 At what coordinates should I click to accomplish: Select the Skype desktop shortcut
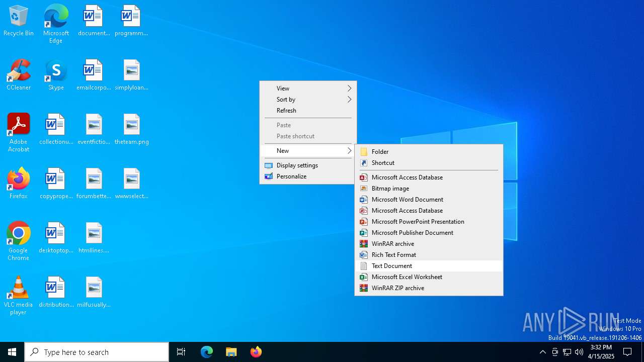[x=56, y=75]
